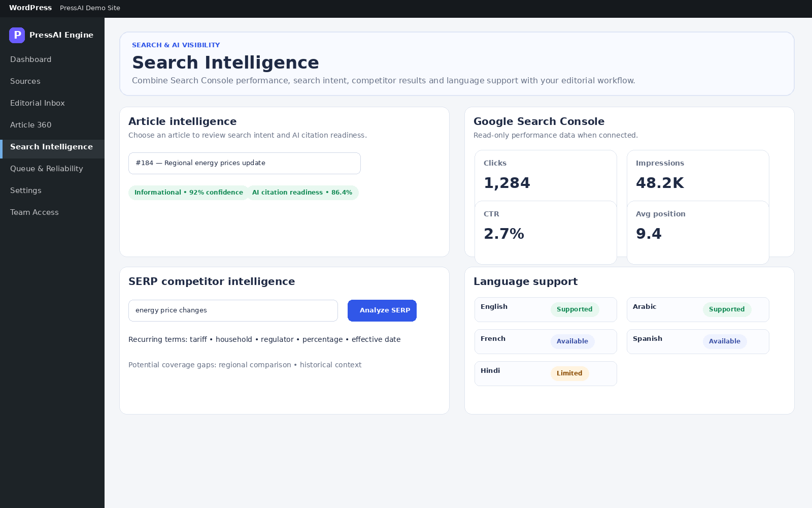Click the Language support heading
This screenshot has height=508, width=812.
pos(525,281)
